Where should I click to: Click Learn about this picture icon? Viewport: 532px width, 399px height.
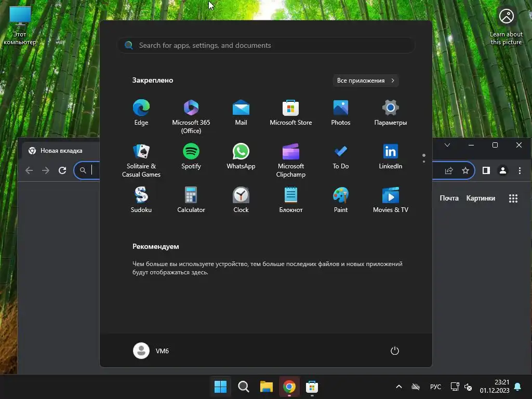click(506, 26)
